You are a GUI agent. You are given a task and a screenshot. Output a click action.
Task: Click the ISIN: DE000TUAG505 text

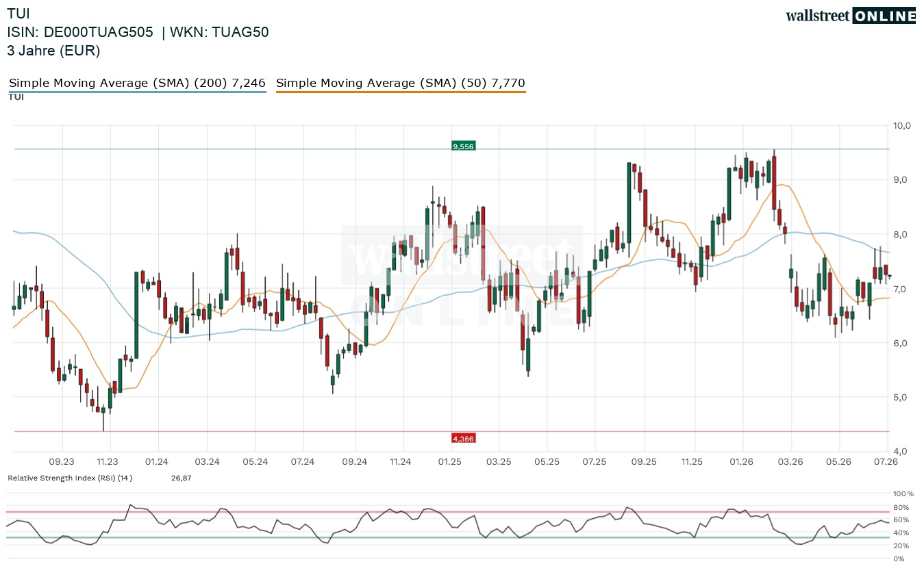[80, 32]
